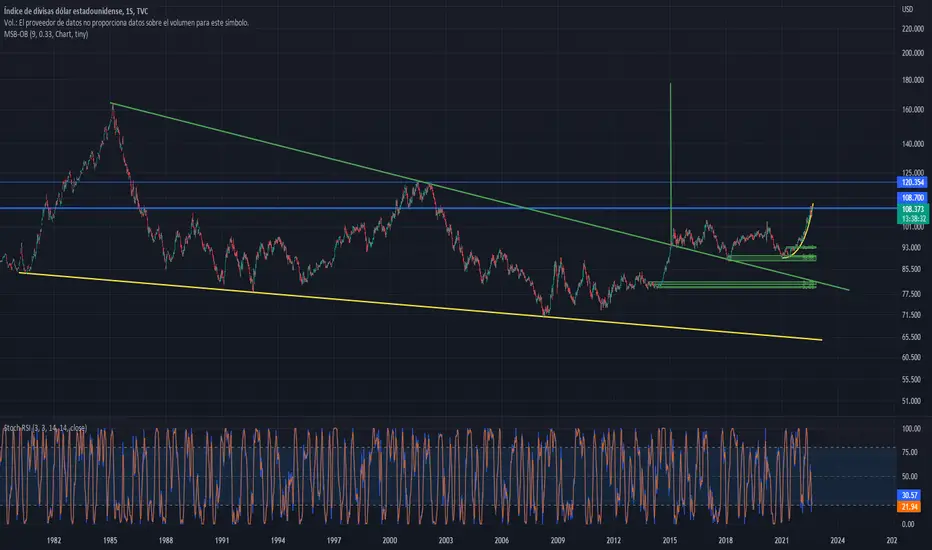Click the 2009 label on time axis
The width and height of the screenshot is (932, 550).
(558, 540)
